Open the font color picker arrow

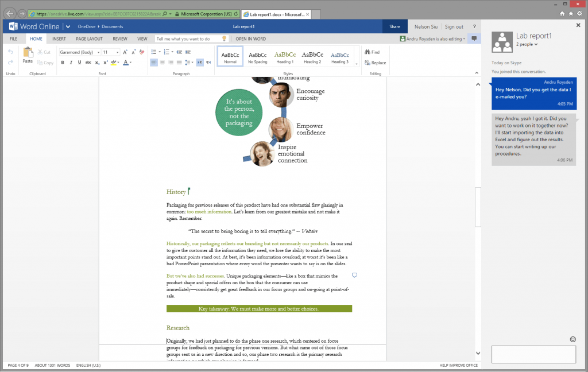click(131, 63)
